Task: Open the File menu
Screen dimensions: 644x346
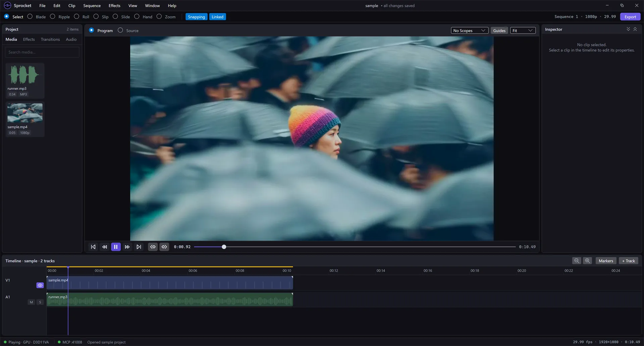Action: [42, 6]
